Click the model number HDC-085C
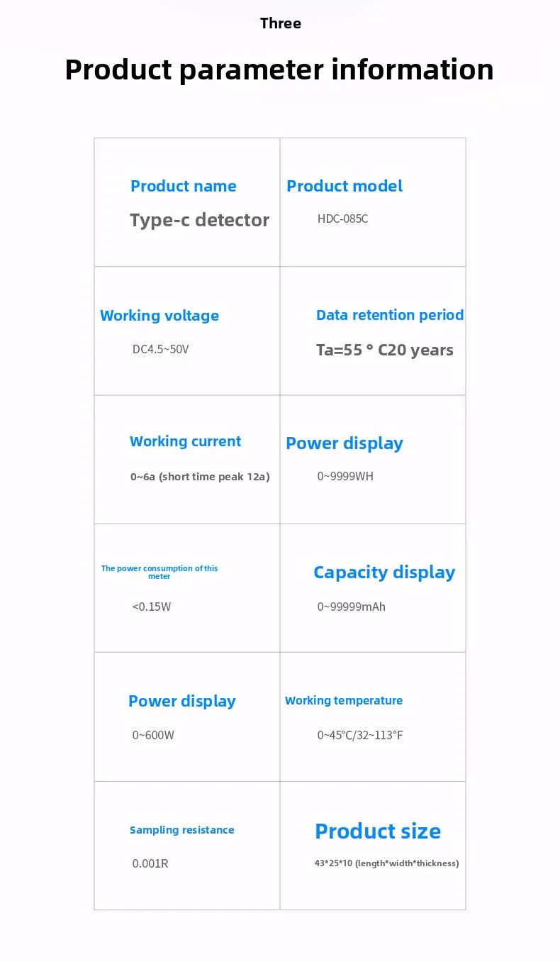The width and height of the screenshot is (560, 962). 342,219
